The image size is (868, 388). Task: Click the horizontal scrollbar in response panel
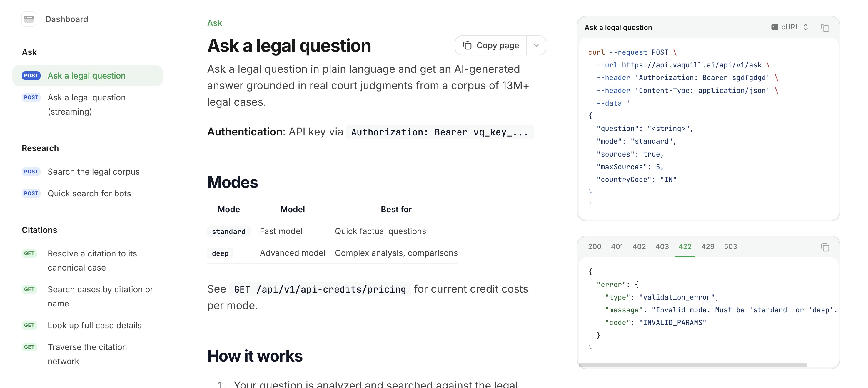pyautogui.click(x=692, y=365)
